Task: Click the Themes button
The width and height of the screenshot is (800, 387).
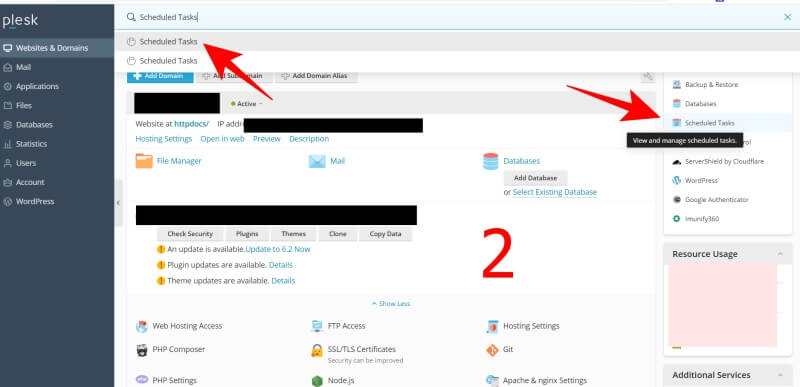Action: [293, 234]
